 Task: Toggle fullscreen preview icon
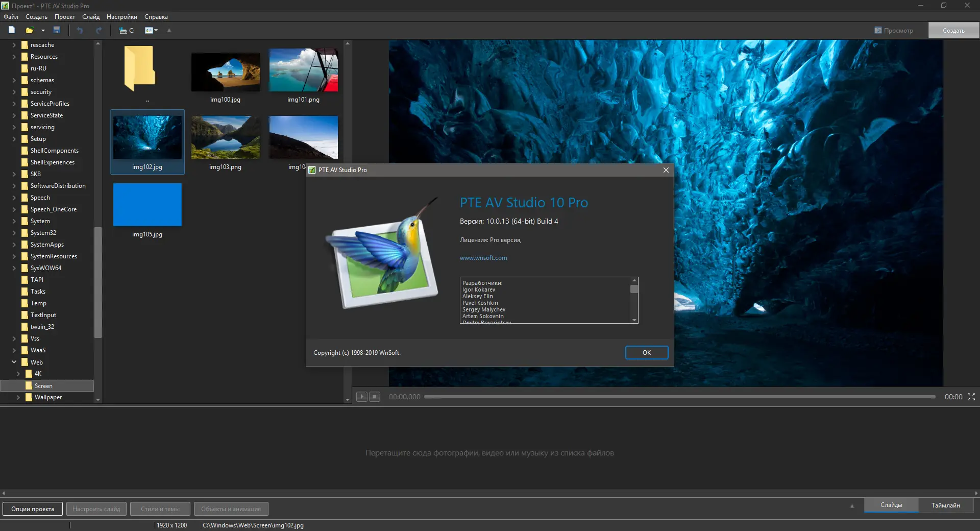(x=971, y=397)
